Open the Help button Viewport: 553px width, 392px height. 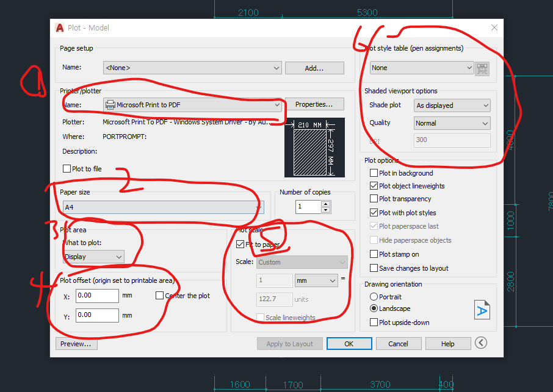pyautogui.click(x=447, y=344)
